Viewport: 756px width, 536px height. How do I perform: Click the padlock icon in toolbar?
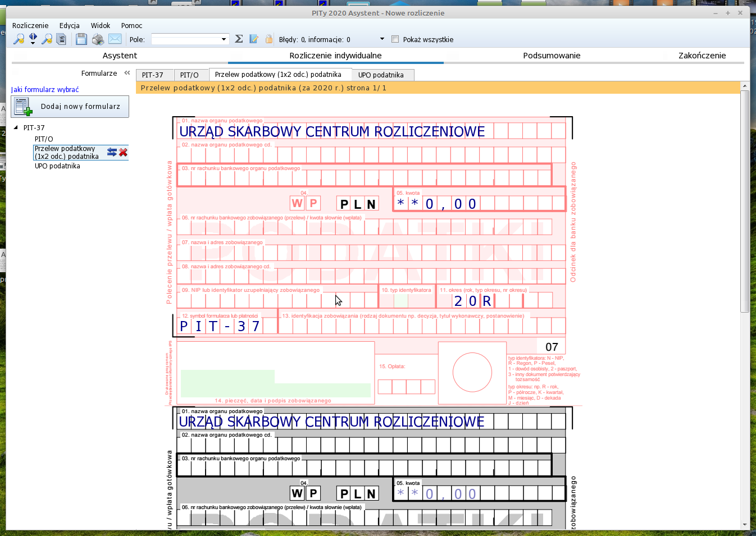tap(269, 39)
